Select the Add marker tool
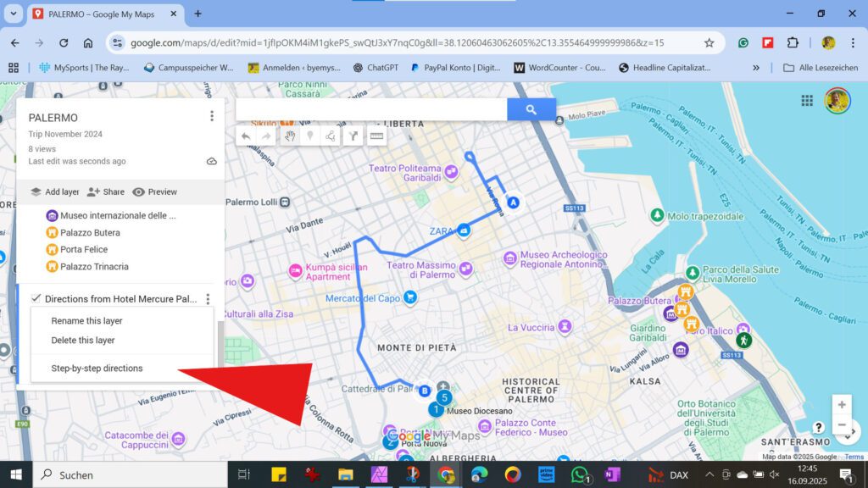This screenshot has height=488, width=868. click(311, 136)
